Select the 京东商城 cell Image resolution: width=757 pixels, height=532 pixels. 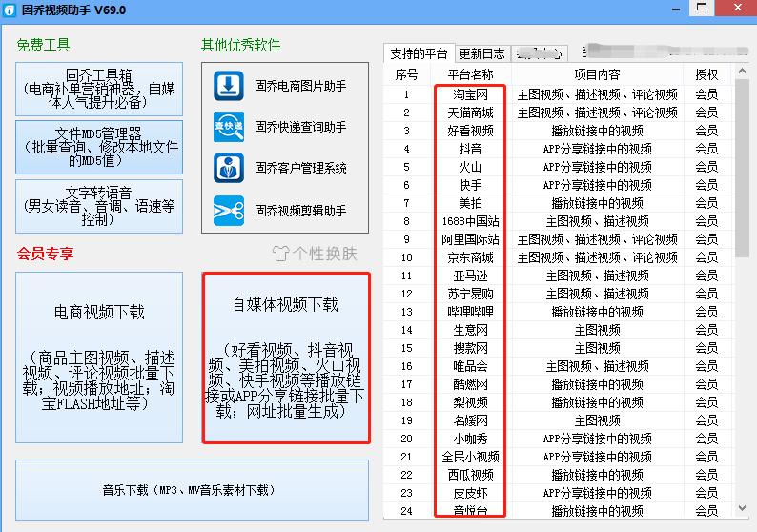pos(470,257)
